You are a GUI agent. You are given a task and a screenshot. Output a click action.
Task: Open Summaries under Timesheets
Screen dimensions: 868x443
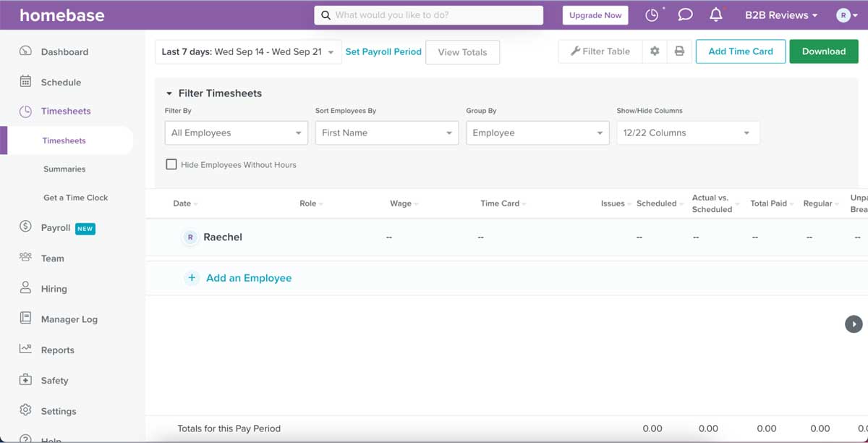click(64, 169)
